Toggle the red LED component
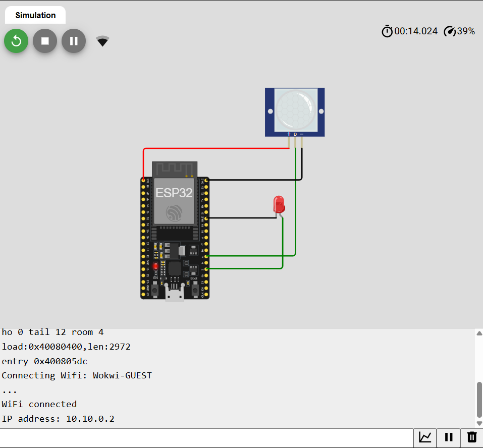 tap(278, 204)
